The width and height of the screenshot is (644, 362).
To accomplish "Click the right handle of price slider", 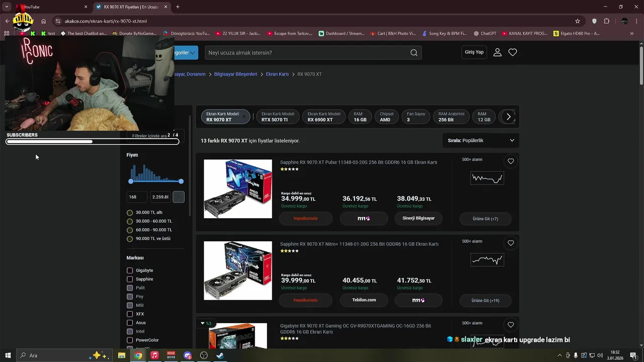I will pyautogui.click(x=181, y=181).
